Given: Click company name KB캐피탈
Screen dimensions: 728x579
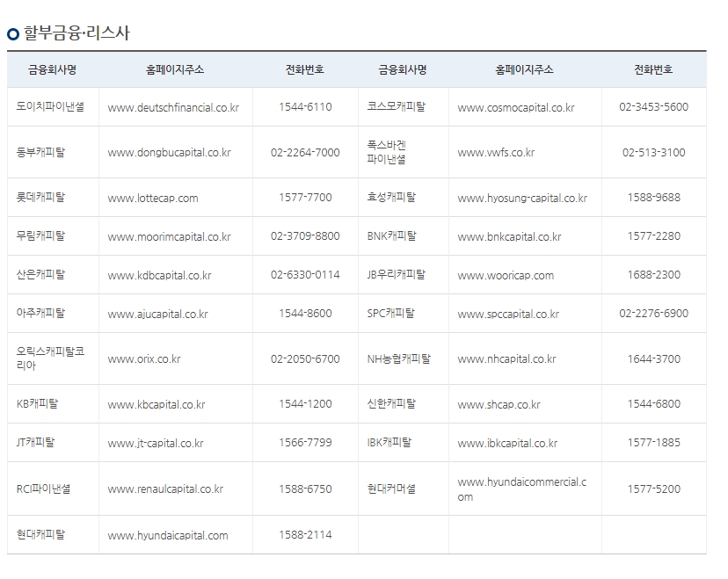Looking at the screenshot, I should tap(37, 403).
